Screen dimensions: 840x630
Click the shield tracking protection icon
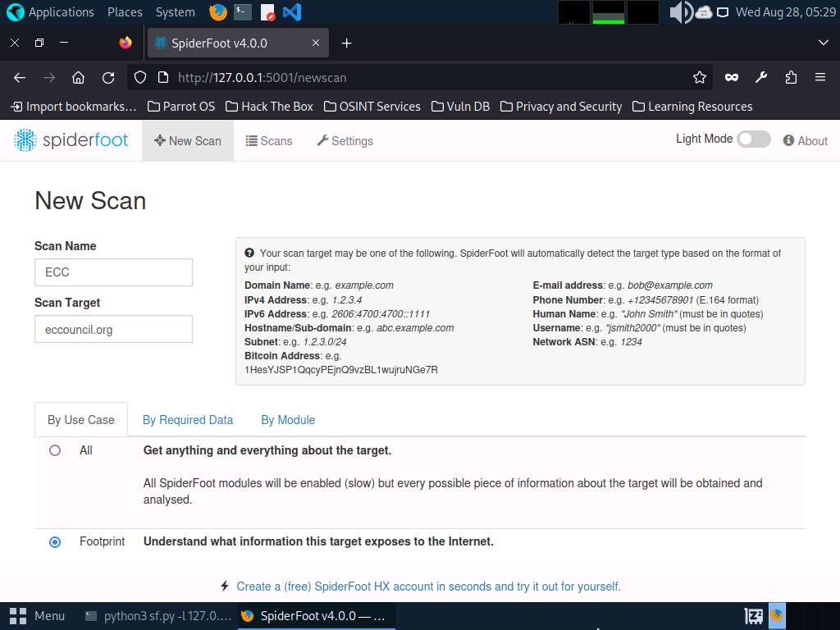coord(139,78)
